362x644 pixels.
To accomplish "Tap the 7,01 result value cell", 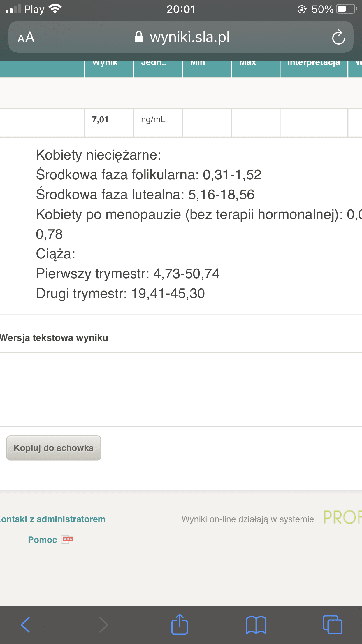I will tap(100, 120).
